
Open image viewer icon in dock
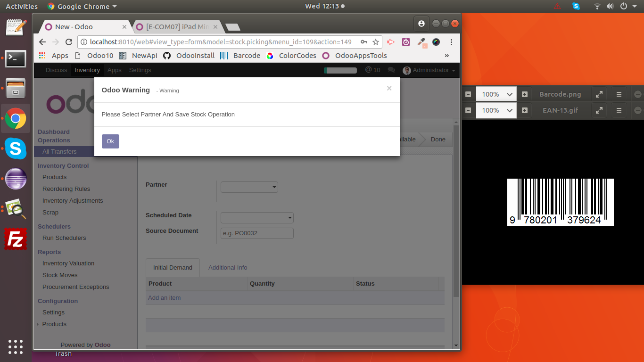tap(16, 209)
